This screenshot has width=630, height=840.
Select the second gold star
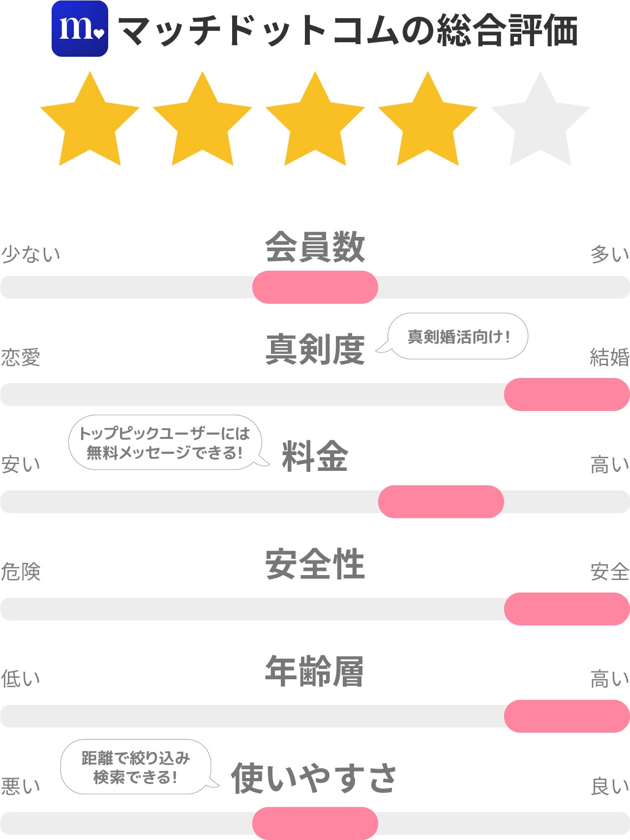203,119
